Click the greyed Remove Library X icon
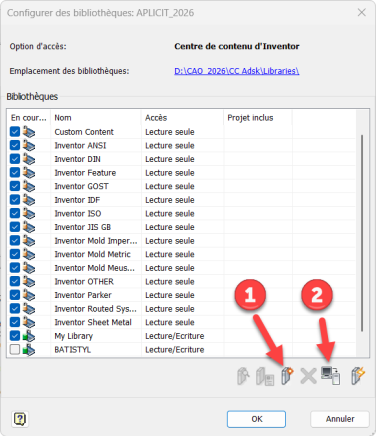Screen dimensions: 376x436 click(x=308, y=376)
